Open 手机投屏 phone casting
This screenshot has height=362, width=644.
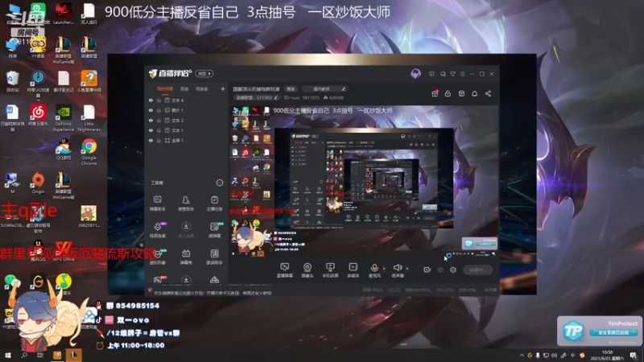pos(330,270)
